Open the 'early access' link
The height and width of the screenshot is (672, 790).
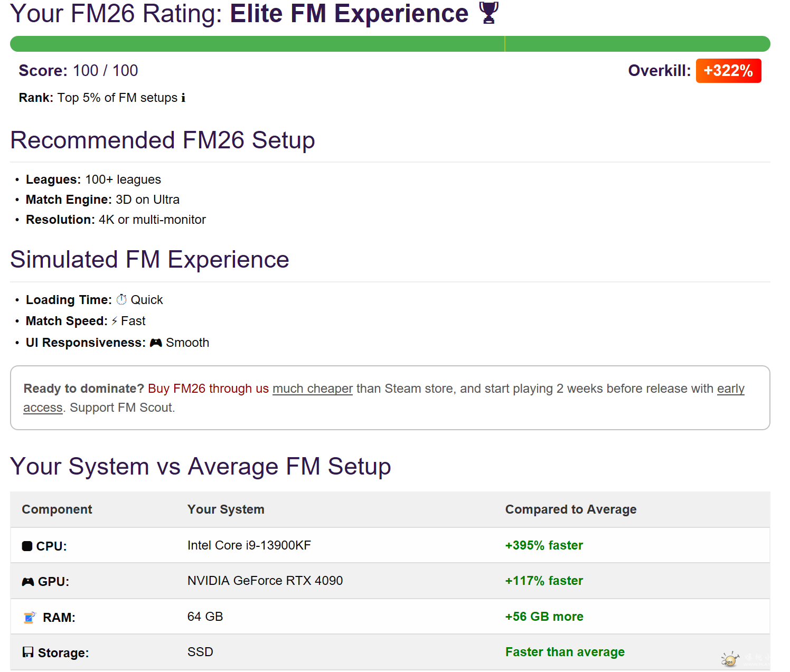coord(730,389)
